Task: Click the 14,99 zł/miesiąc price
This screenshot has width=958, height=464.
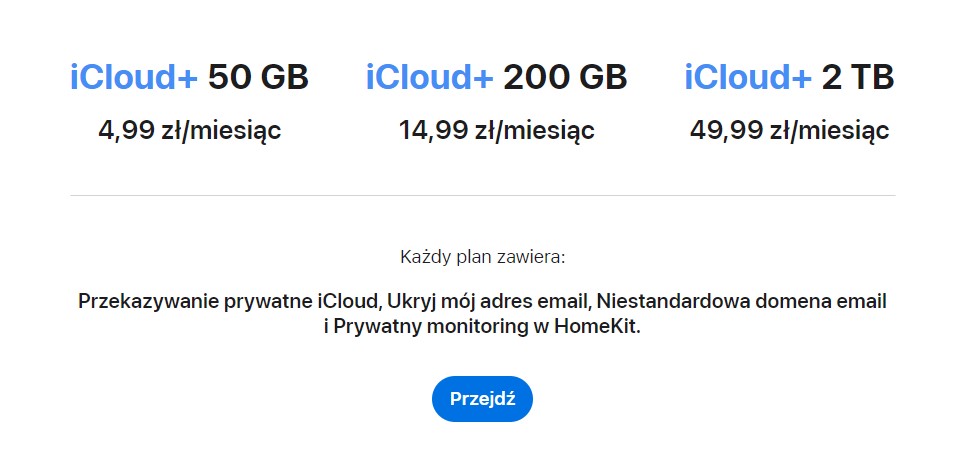Action: tap(496, 130)
